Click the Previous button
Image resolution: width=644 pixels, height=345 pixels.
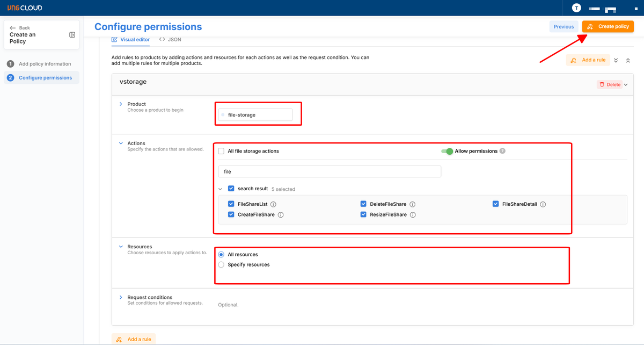pos(563,26)
